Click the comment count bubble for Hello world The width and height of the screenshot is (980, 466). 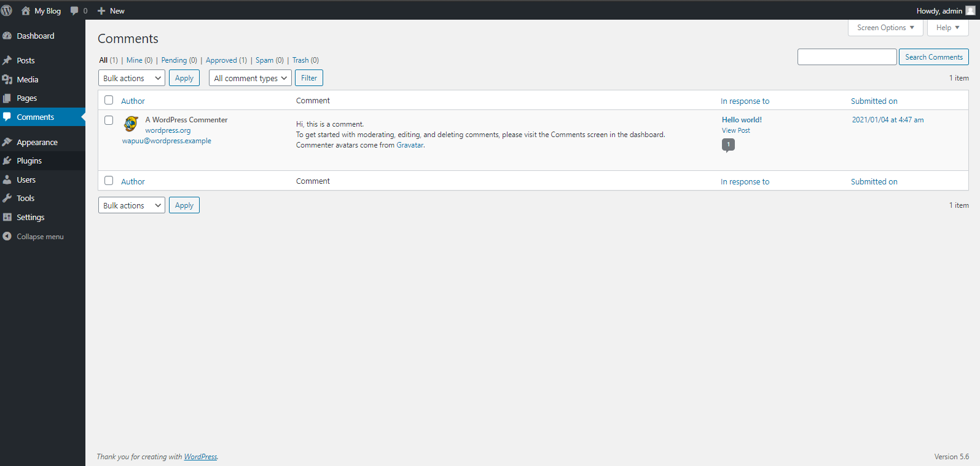[728, 144]
